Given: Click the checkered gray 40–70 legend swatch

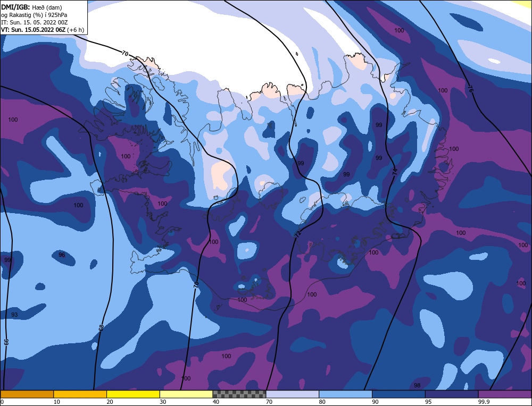Looking at the screenshot, I should (239, 394).
